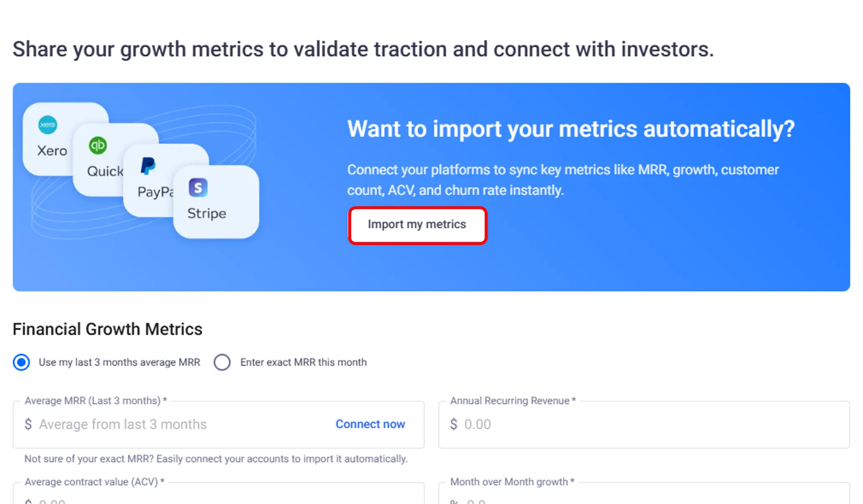Viewport: 863px width, 504px height.
Task: Click the Stripe card label text
Action: tap(207, 213)
